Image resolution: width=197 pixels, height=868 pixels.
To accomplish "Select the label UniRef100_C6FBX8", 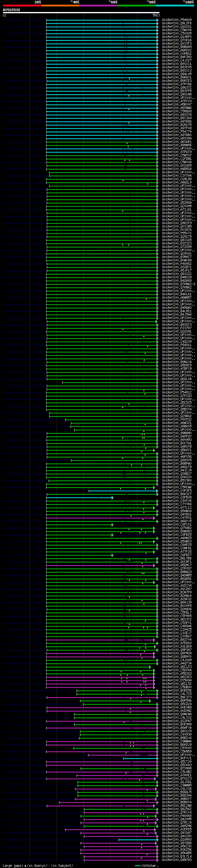I will pyautogui.click(x=176, y=497).
